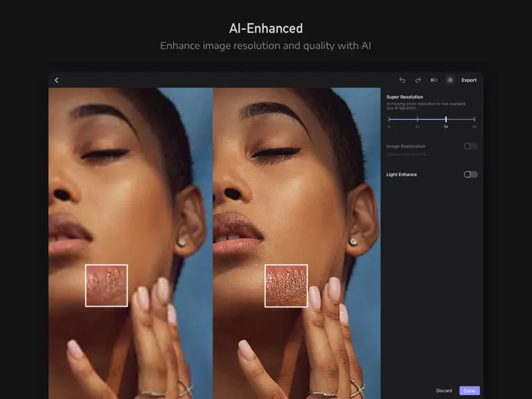Screen dimensions: 532x399
Task: Click the zoomed detail box on the original image
Action: tap(107, 285)
